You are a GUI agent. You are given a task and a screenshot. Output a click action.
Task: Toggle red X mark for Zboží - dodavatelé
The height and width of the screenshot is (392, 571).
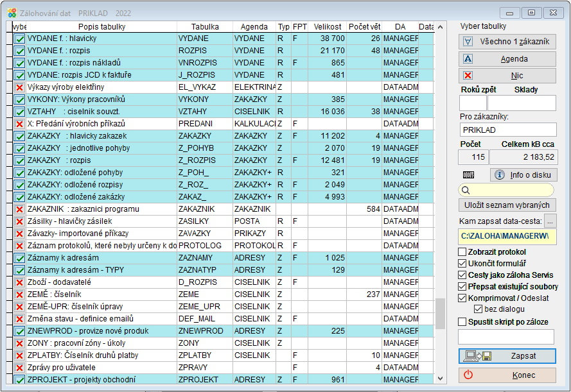[19, 282]
